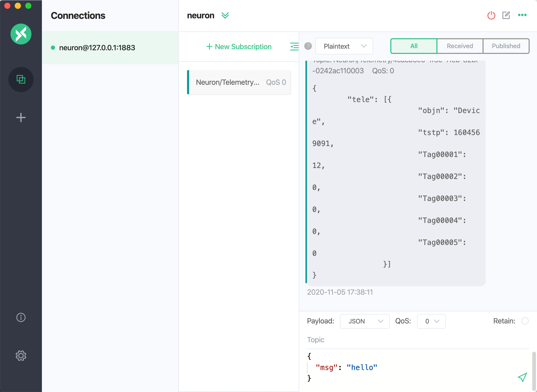Switch to the Received messages tab

(x=460, y=46)
